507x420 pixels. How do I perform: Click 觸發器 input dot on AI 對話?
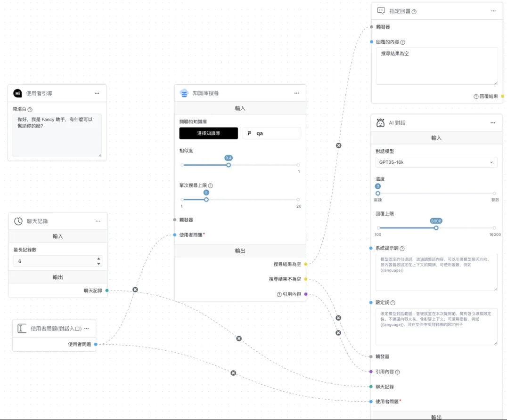(371, 357)
